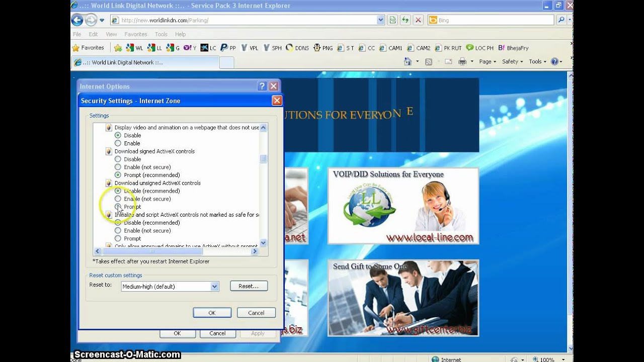Expand the Home button dropdown arrow
This screenshot has height=362, width=644.
click(417, 61)
